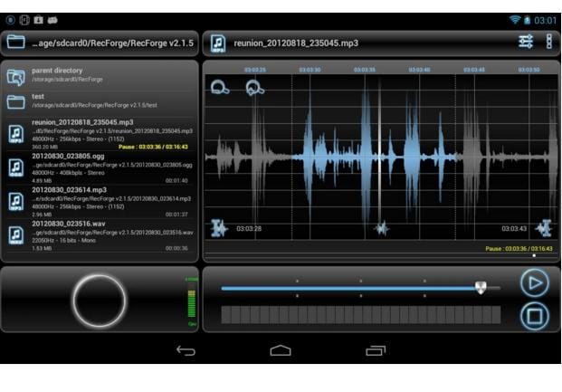
Task: Click the Pause status text under the waveform
Action: pyautogui.click(x=519, y=249)
